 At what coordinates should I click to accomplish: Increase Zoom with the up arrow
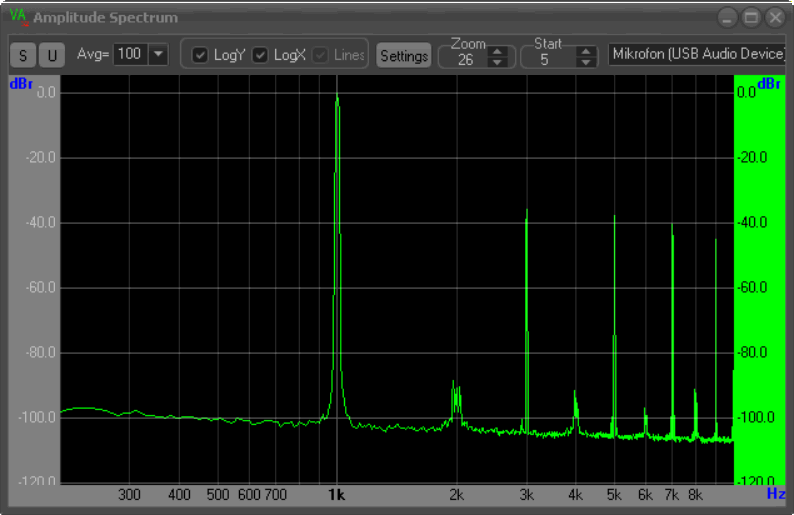(x=497, y=51)
